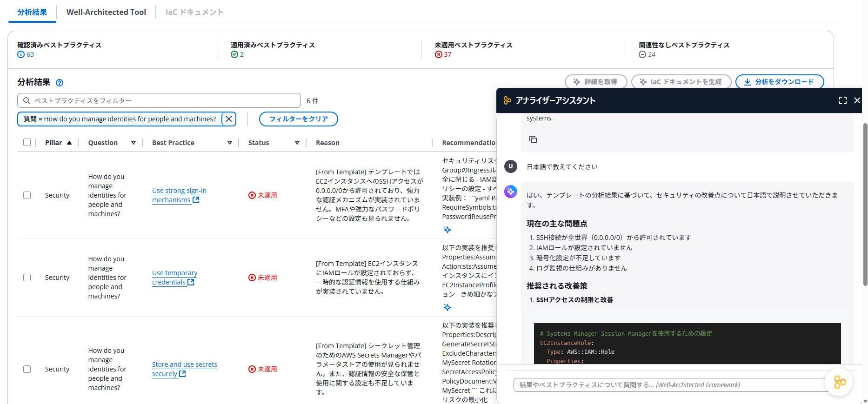Open external link icon beside Store secrets securely

pyautogui.click(x=182, y=374)
